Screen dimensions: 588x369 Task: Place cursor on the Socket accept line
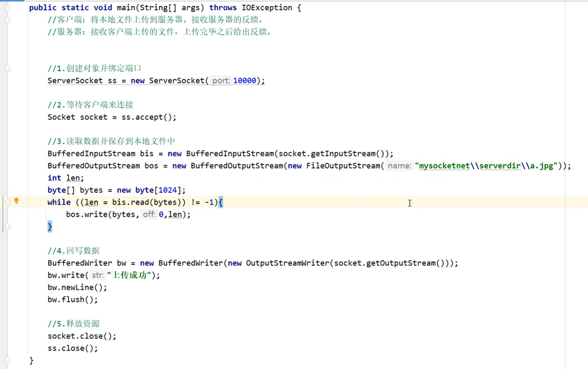(112, 117)
